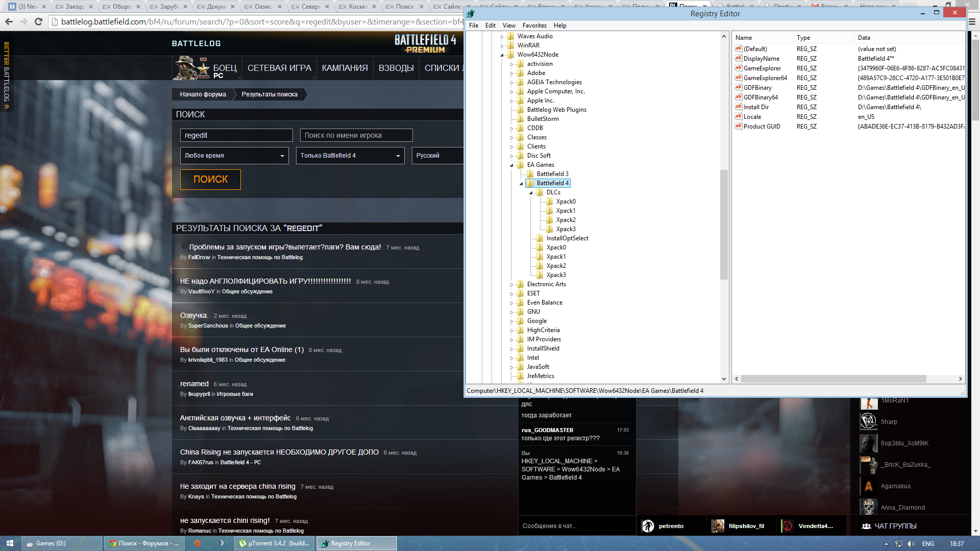This screenshot has width=980, height=551.
Task: Click the regedit search query field
Action: (236, 135)
